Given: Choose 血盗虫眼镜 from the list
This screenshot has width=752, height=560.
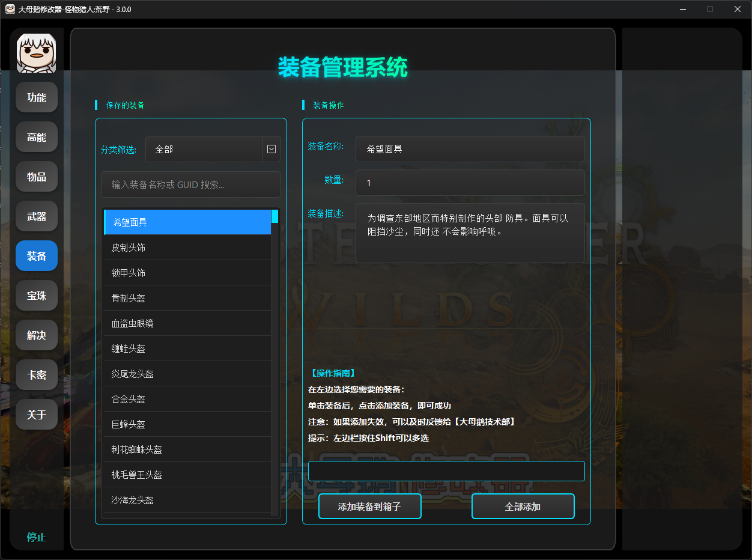Looking at the screenshot, I should coord(187,323).
